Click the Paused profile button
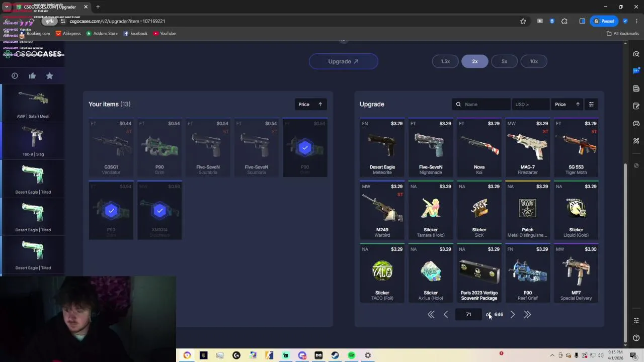This screenshot has width=644, height=362. tap(604, 21)
